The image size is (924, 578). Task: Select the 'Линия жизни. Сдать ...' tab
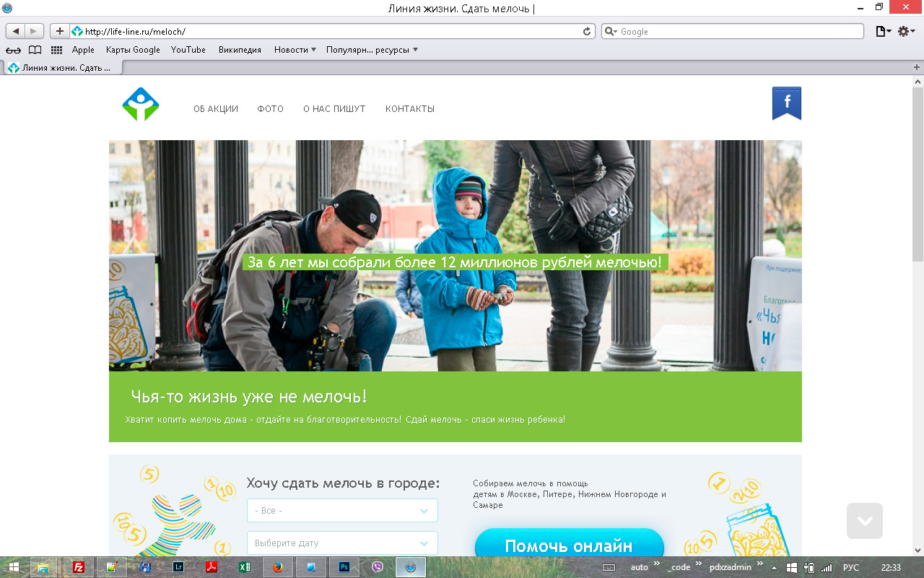pos(62,68)
